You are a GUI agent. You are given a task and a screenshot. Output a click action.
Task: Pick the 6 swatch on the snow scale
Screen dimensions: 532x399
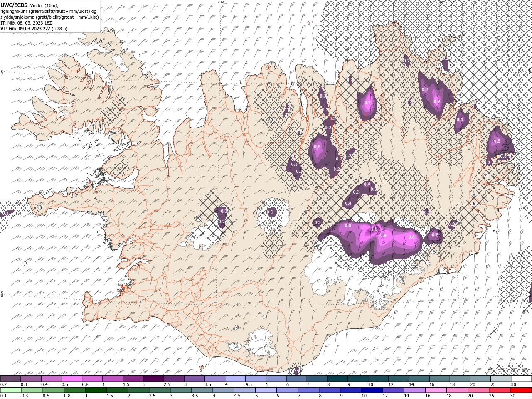pyautogui.click(x=296, y=378)
